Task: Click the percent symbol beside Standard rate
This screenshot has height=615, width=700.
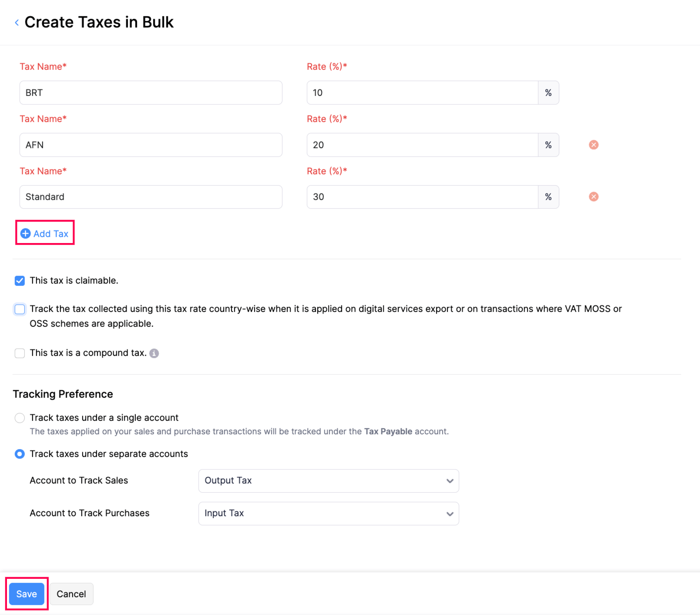Action: (548, 196)
